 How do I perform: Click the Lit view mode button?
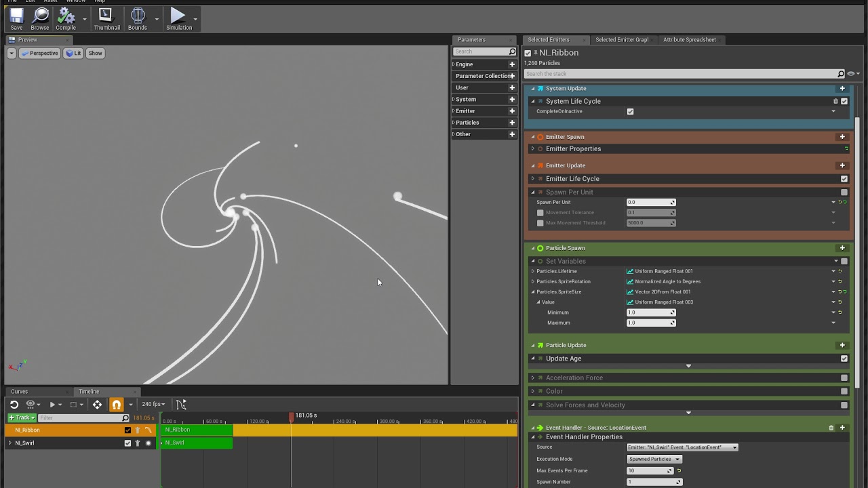(x=73, y=54)
